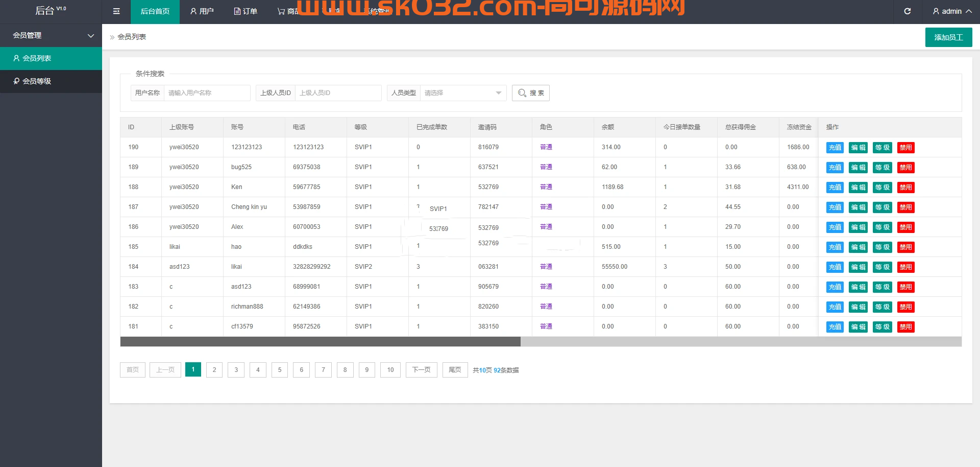The width and height of the screenshot is (980, 467).
Task: Focus the 上级人员ID input field
Action: tap(338, 93)
